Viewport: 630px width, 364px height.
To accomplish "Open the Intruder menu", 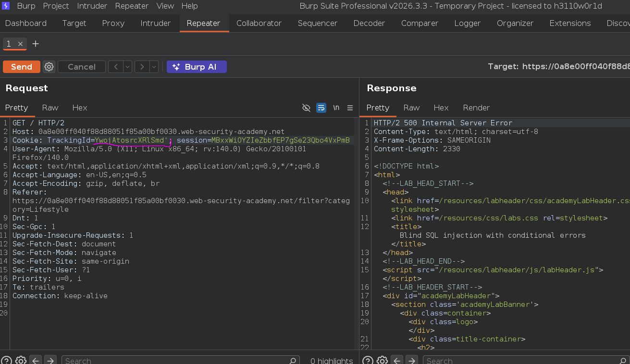I will (x=92, y=6).
